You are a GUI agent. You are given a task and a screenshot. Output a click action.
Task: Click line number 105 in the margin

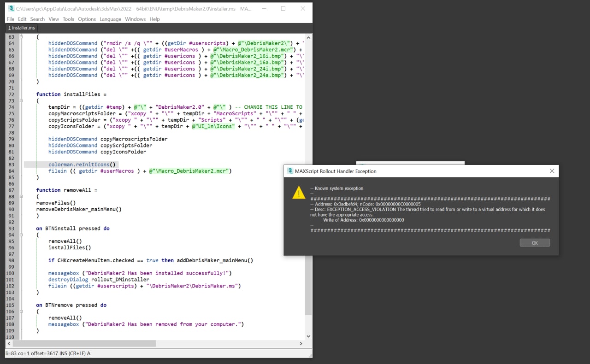[11, 305]
